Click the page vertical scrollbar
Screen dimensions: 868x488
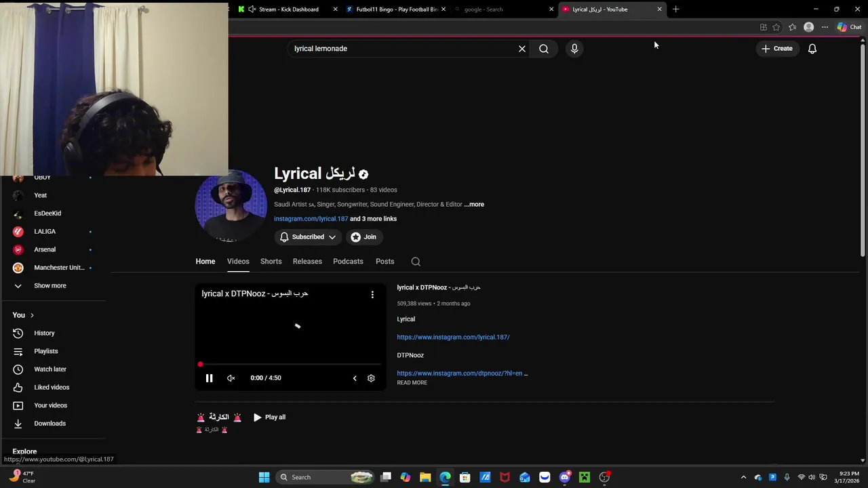863,149
